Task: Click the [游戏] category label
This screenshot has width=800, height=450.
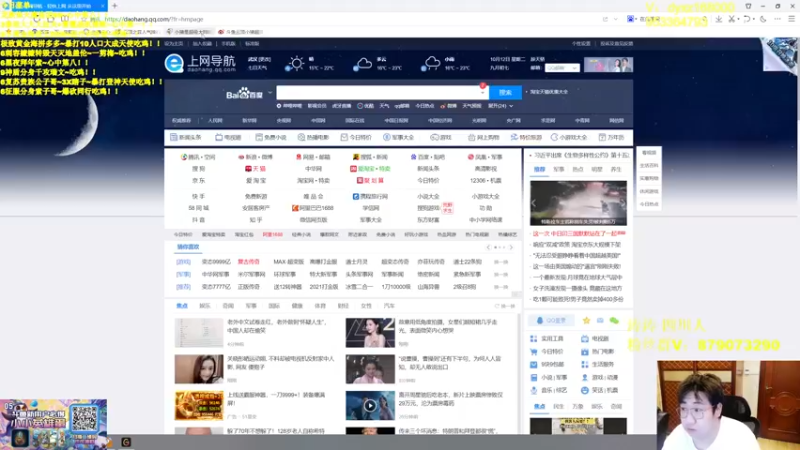Action: (183, 262)
